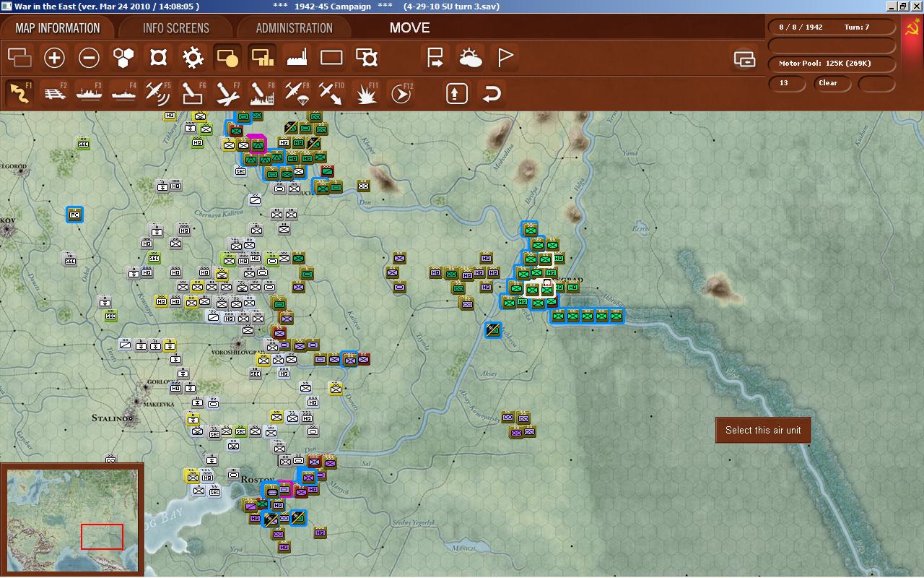The image size is (924, 578).
Task: Toggle the rounded-square bracket map overlay icon
Action: click(158, 57)
